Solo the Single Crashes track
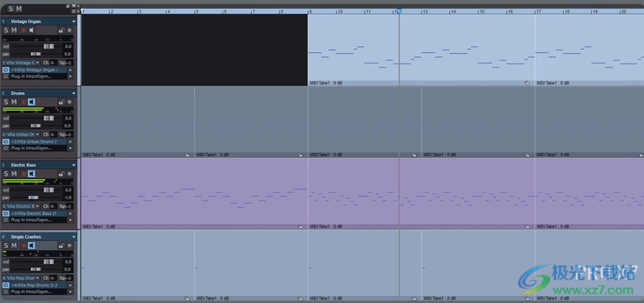Viewport: 644px width, 303px height. 6,245
